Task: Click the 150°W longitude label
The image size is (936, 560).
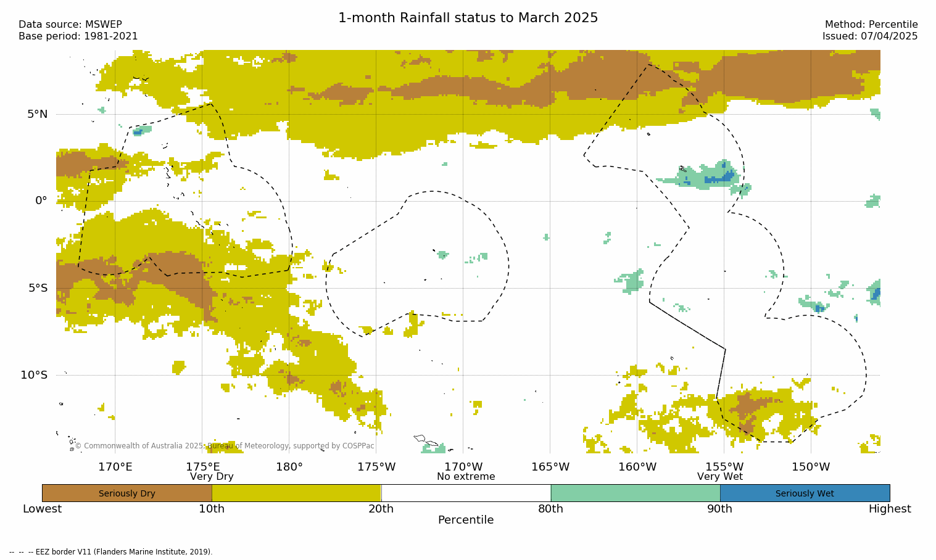Action: (811, 467)
